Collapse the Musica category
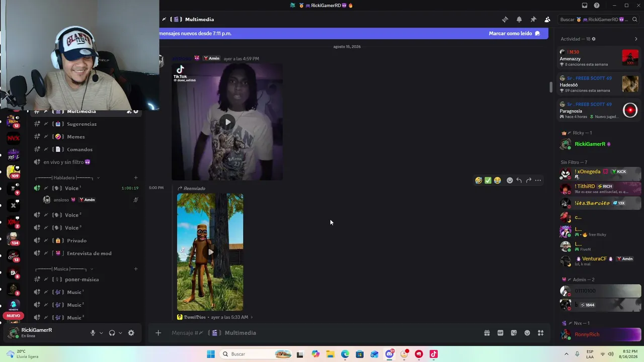This screenshot has width=644, height=362. (64, 269)
